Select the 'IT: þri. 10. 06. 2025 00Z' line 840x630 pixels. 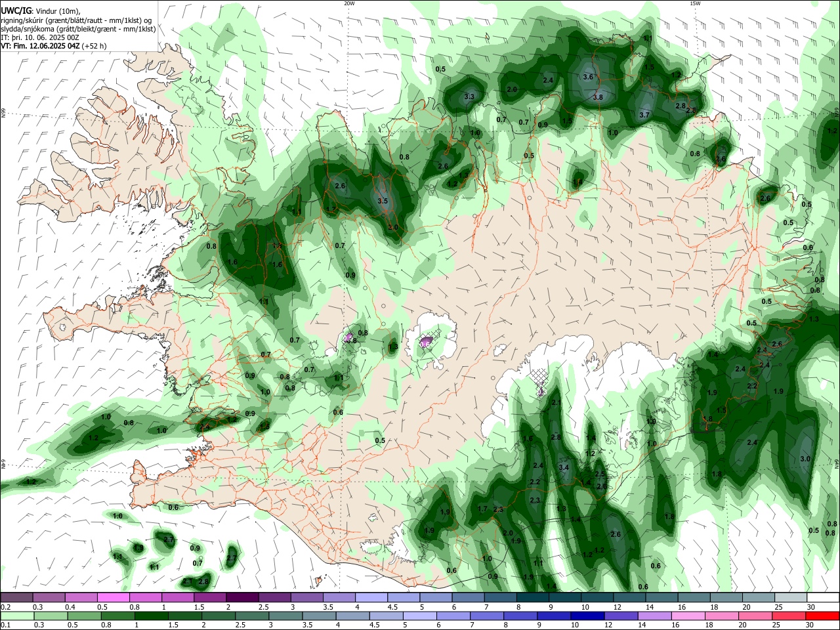[40, 37]
